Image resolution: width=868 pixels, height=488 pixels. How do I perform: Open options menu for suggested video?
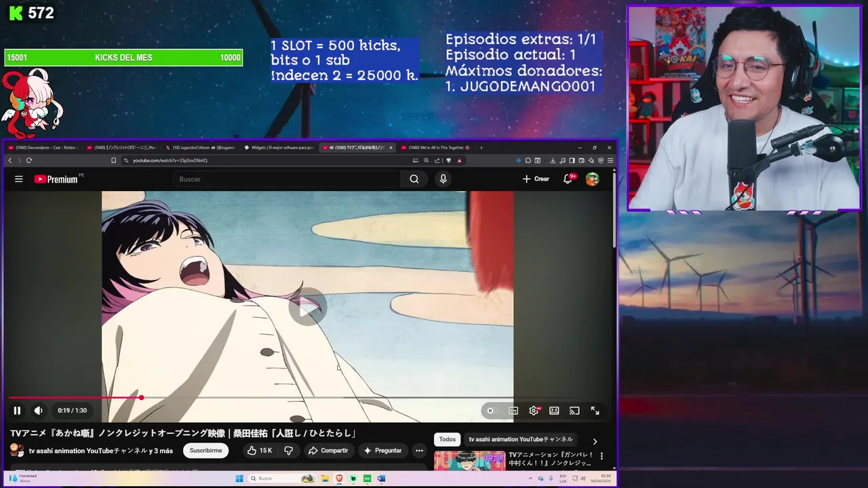coord(601,456)
